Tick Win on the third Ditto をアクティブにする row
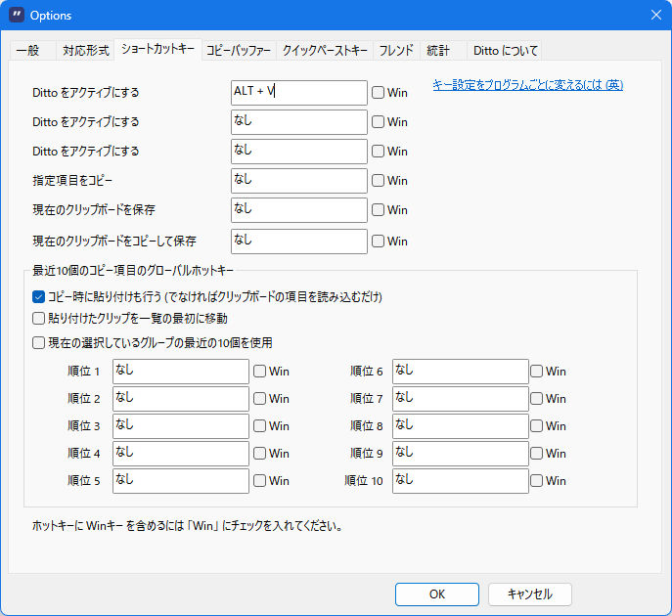672x616 pixels. [x=378, y=152]
